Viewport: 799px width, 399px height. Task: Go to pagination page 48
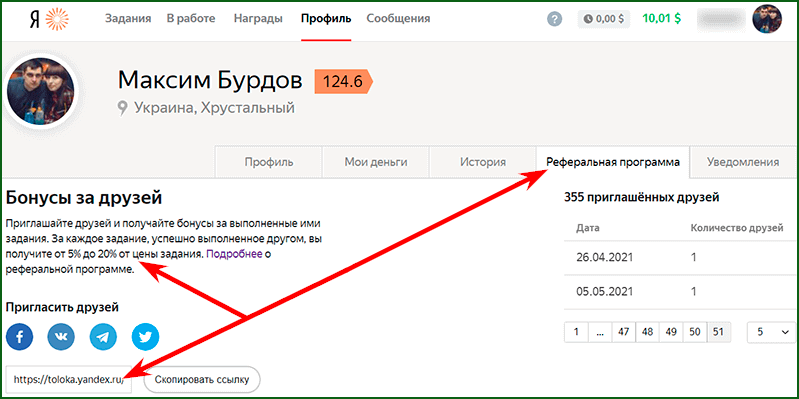[x=647, y=332]
